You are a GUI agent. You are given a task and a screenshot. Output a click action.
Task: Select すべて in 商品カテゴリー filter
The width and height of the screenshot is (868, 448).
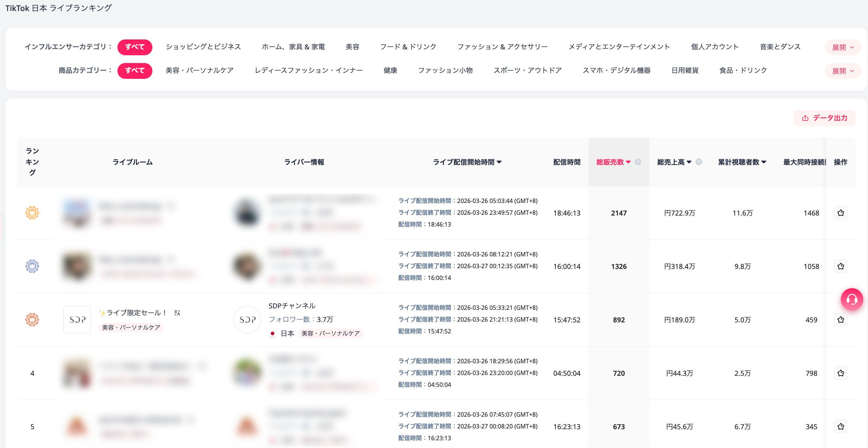(x=135, y=70)
